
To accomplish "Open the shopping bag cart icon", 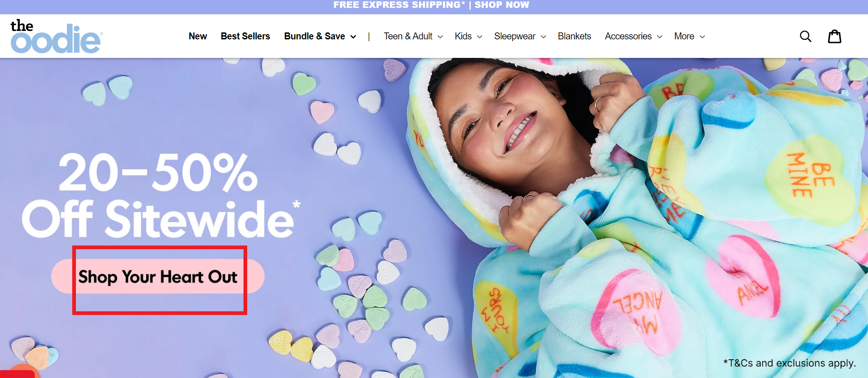I will click(835, 36).
